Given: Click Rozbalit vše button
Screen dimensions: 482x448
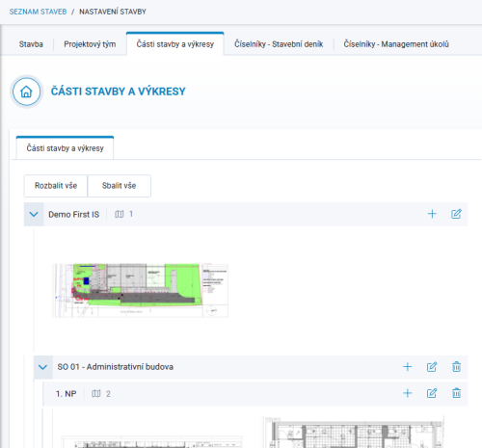Looking at the screenshot, I should [x=56, y=186].
